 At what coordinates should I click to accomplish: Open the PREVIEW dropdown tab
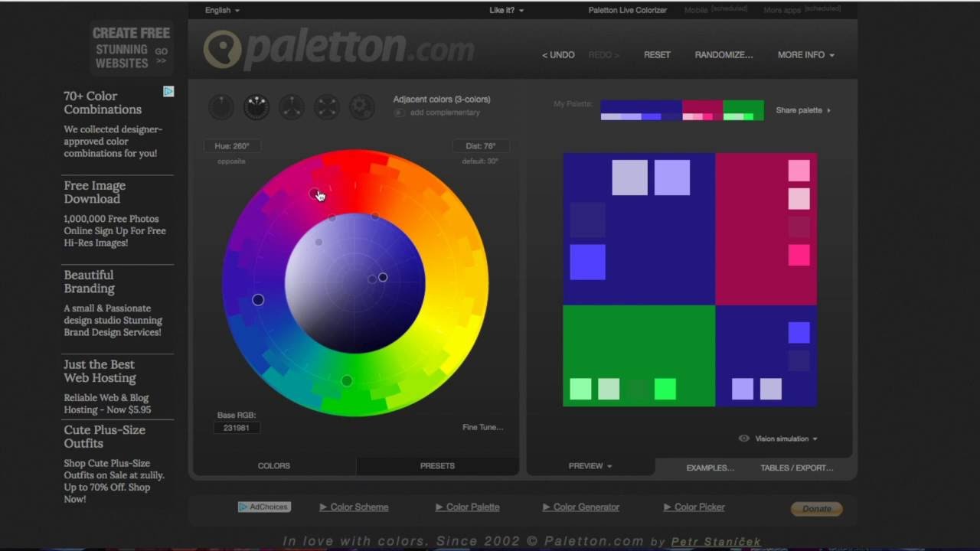tap(590, 466)
